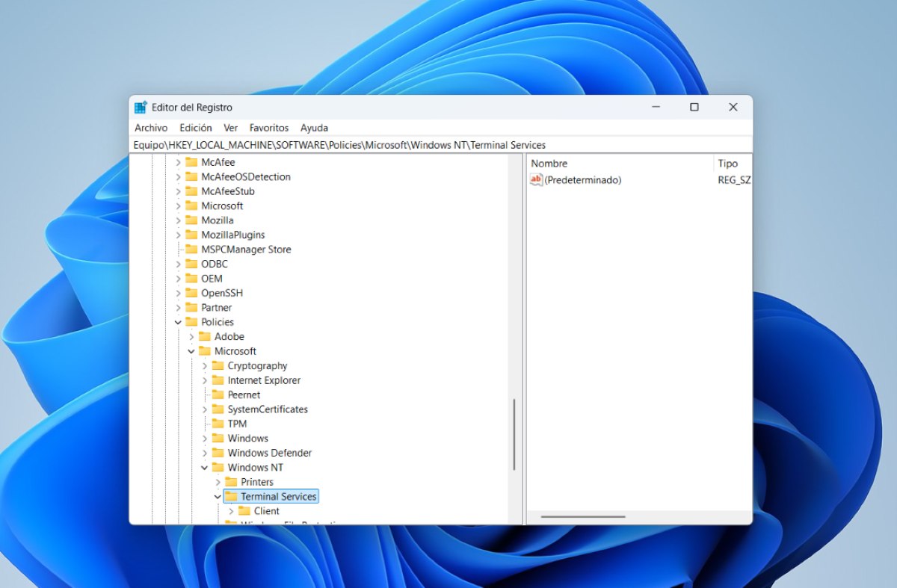Select the Adobe folder icon
This screenshot has width=897, height=588.
(x=205, y=337)
